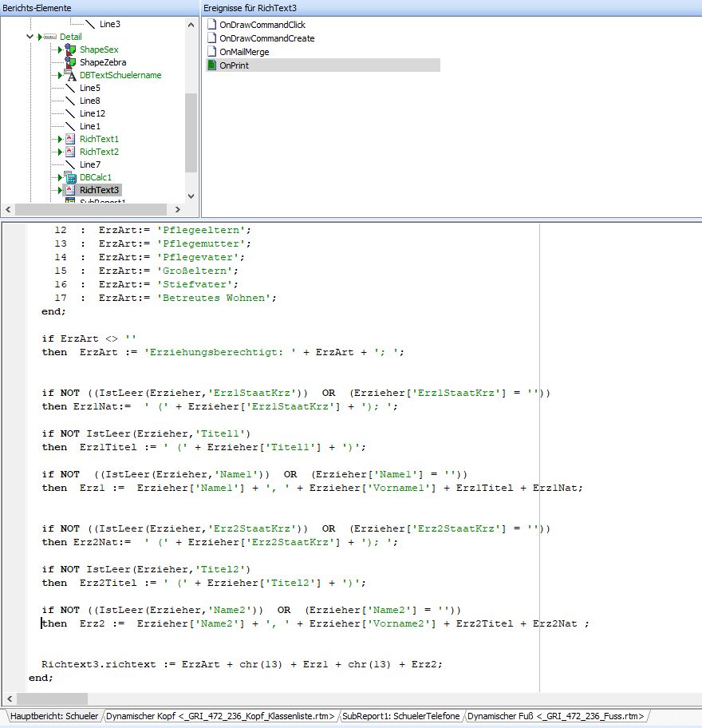This screenshot has width=702, height=728.
Task: Click the tree panel scroll-down arrow
Action: pyautogui.click(x=191, y=196)
